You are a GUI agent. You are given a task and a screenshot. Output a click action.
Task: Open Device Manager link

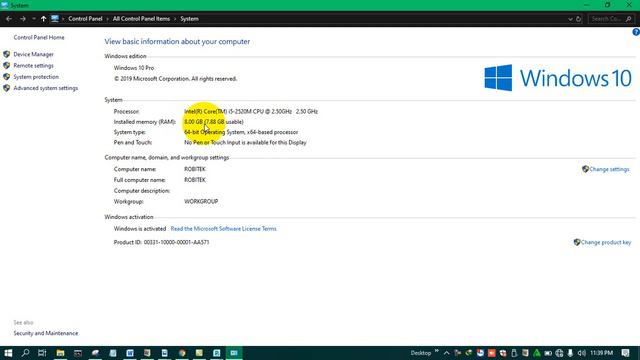[x=33, y=54]
